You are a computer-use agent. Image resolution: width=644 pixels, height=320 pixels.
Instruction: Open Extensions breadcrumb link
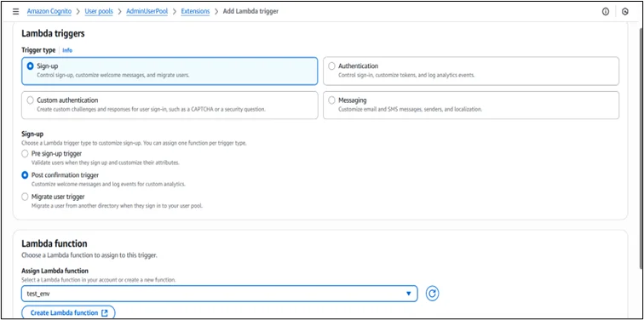click(x=195, y=11)
